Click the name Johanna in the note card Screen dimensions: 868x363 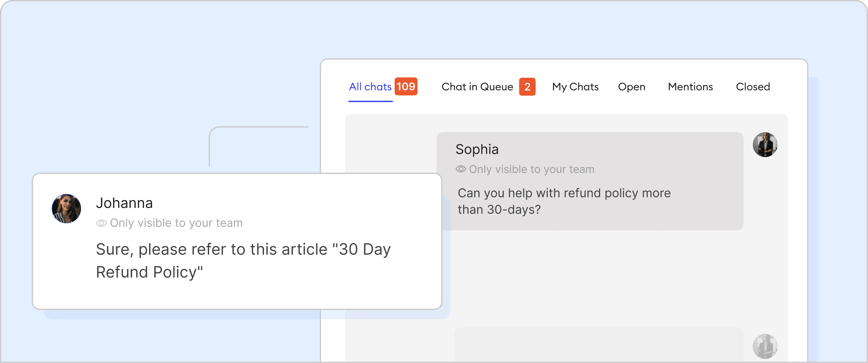[x=124, y=203]
